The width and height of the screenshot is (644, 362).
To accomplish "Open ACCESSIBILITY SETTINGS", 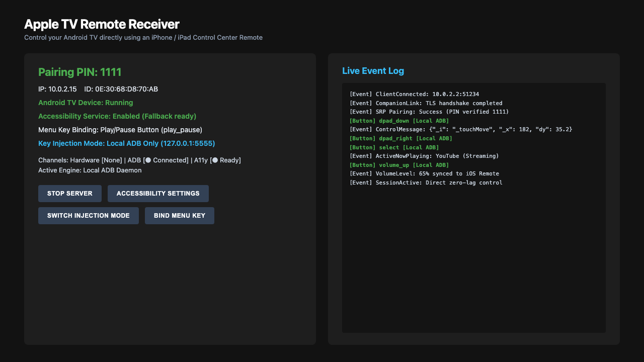I will pos(158,194).
